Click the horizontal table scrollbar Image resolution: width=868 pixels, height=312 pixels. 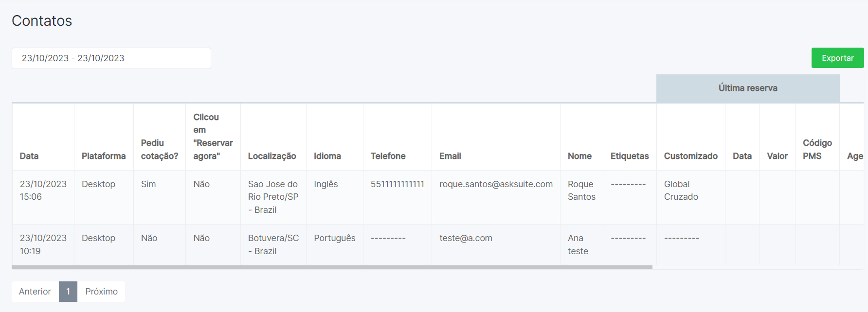tap(332, 267)
